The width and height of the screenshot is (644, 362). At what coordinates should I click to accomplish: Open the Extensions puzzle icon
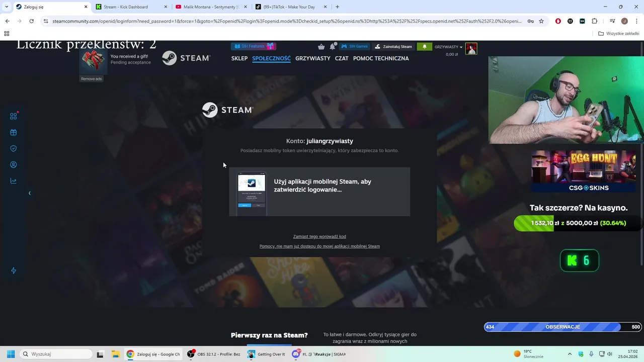pos(594,21)
